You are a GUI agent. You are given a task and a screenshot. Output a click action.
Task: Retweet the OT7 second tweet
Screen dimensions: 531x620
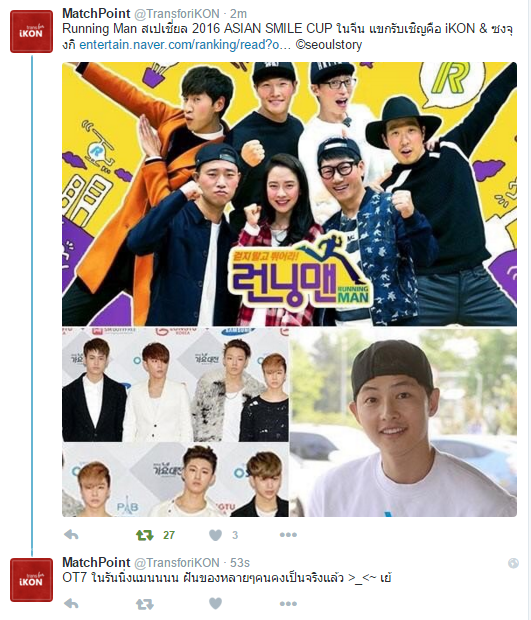point(144,604)
